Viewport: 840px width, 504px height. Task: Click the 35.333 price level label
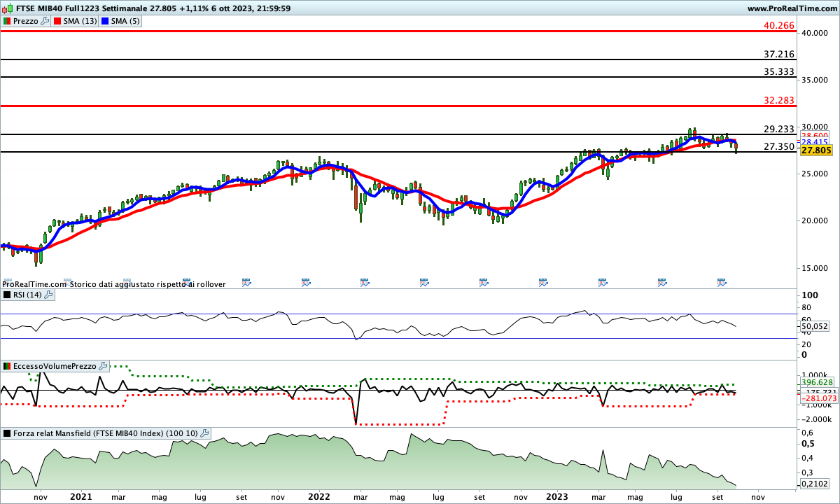coord(779,71)
